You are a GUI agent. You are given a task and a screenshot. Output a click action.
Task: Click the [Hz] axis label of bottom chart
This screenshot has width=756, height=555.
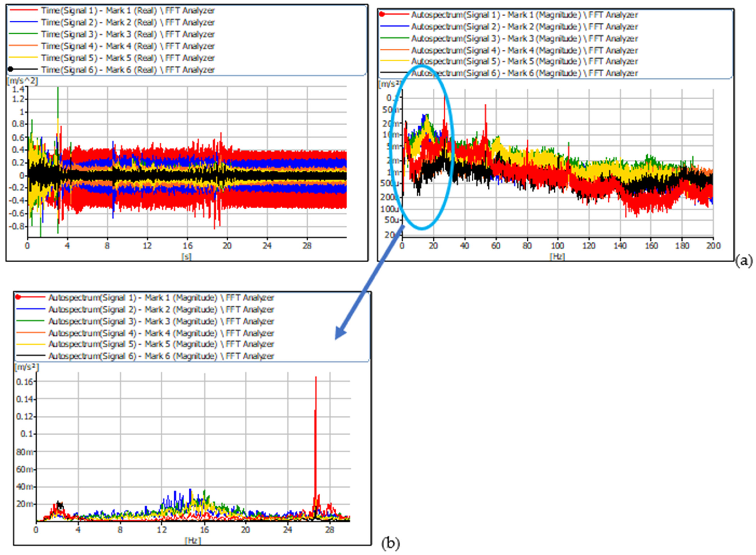tap(193, 540)
